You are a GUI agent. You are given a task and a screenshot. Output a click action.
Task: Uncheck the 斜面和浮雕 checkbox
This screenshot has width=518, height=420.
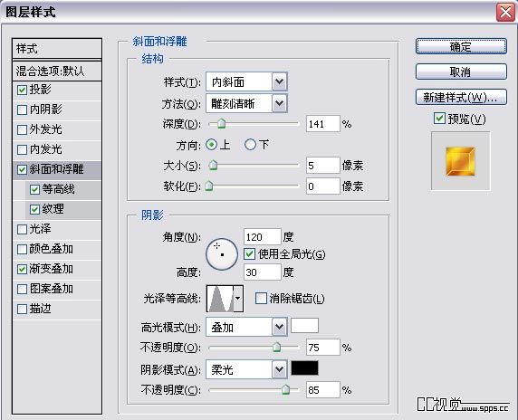click(x=22, y=169)
